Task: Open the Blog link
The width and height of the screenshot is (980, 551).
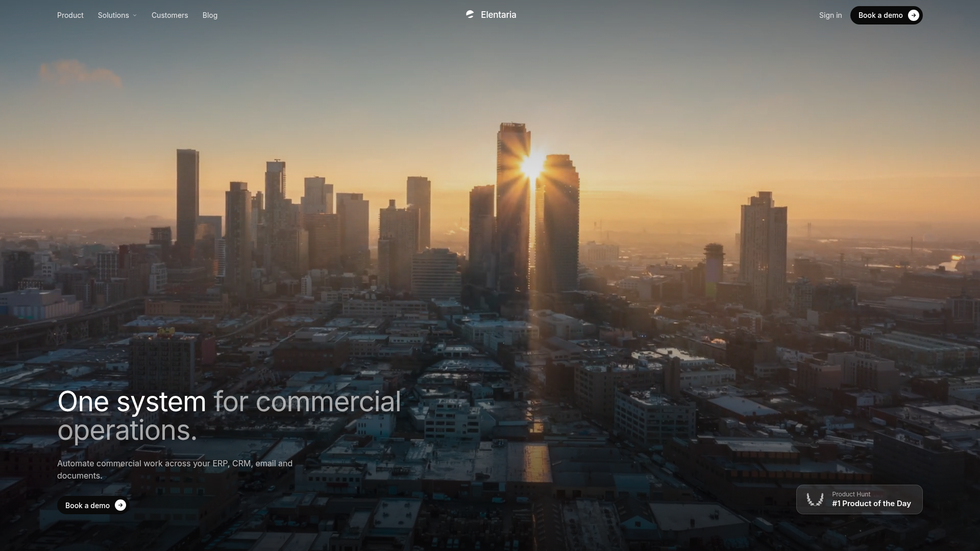Action: pyautogui.click(x=210, y=15)
